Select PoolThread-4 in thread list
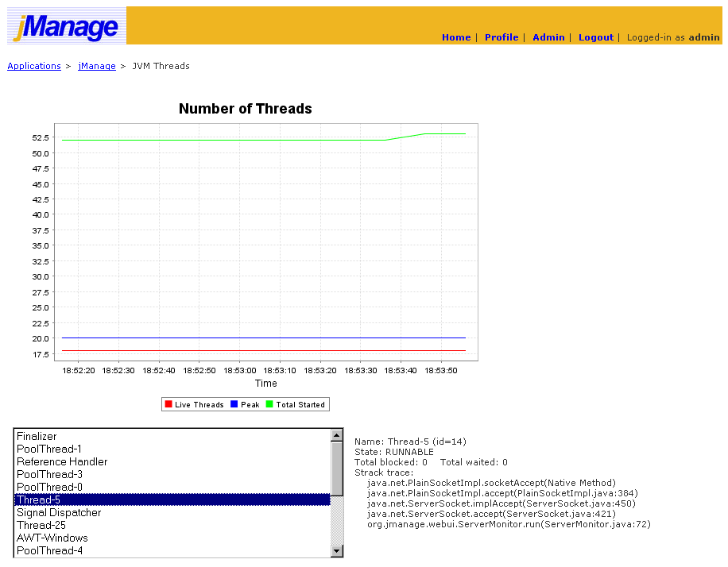The height and width of the screenshot is (567, 728). (172, 551)
